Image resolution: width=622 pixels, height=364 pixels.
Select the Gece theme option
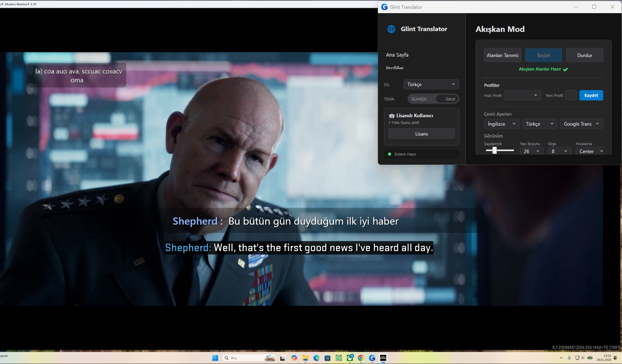pos(450,99)
